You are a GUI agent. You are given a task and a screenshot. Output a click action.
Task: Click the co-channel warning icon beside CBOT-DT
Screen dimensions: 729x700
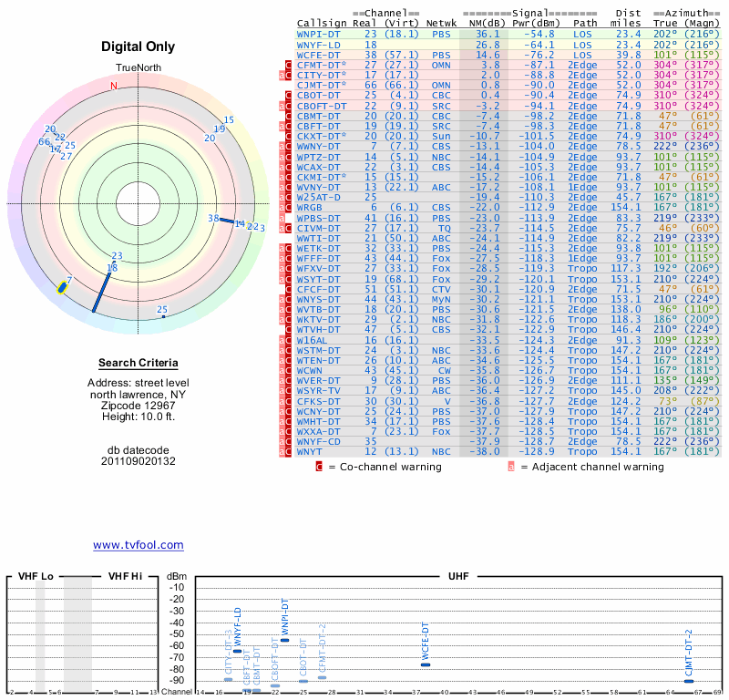click(x=287, y=96)
